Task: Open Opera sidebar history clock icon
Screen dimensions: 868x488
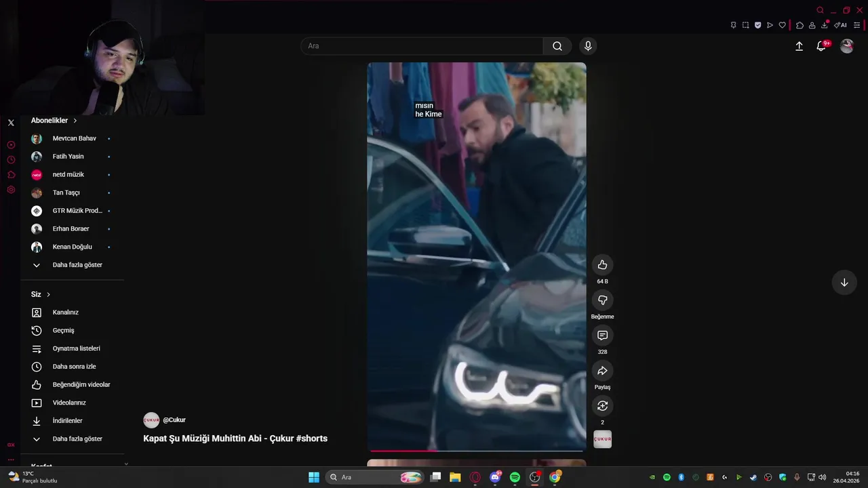Action: click(11, 160)
